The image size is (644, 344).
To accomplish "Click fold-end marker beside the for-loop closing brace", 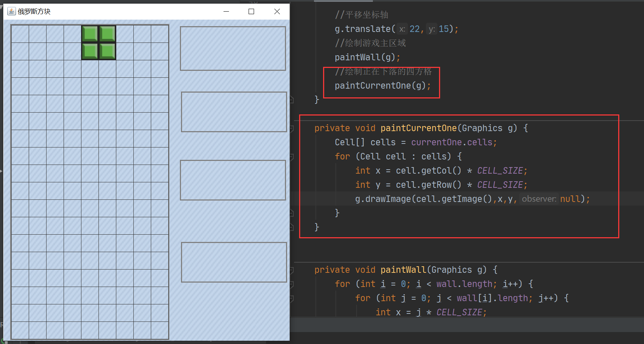I will [291, 213].
